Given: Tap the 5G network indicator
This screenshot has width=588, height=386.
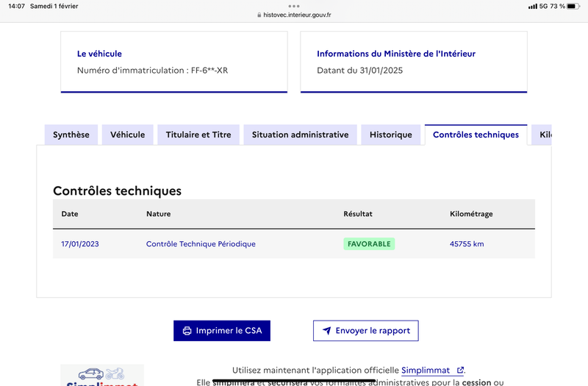Looking at the screenshot, I should [x=543, y=6].
